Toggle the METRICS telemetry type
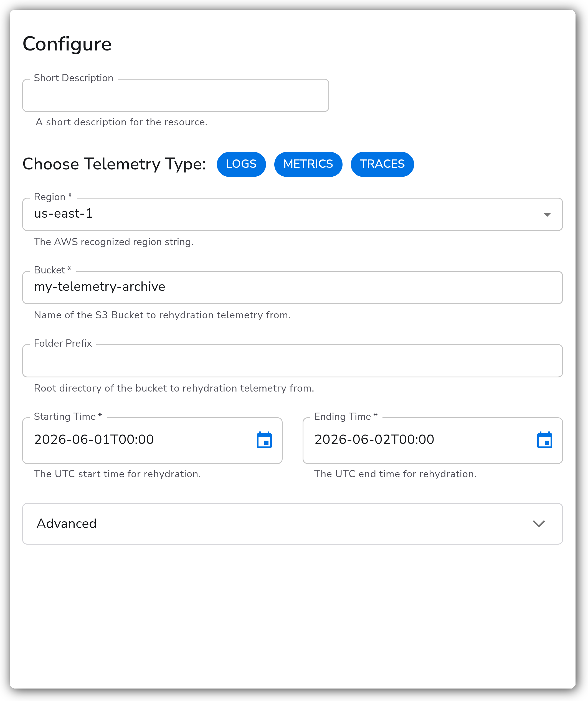Screen dimensions: 588x701 coord(308,164)
